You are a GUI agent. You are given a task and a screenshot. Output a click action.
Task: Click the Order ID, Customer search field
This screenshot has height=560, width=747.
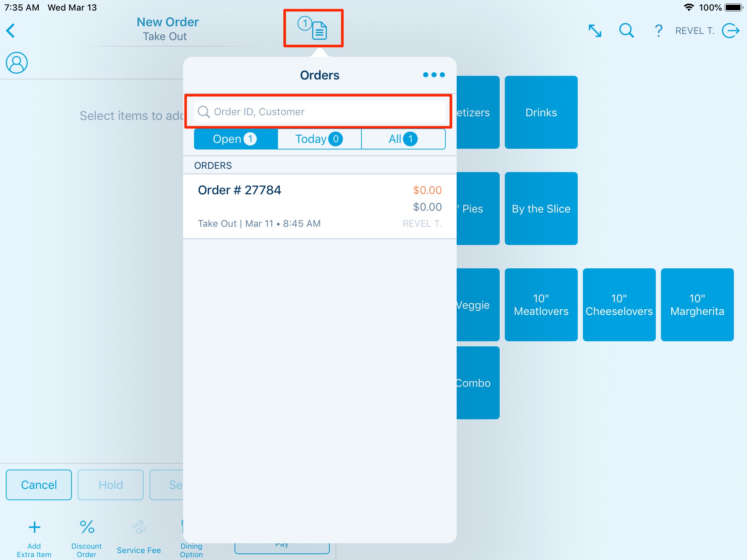pos(319,112)
